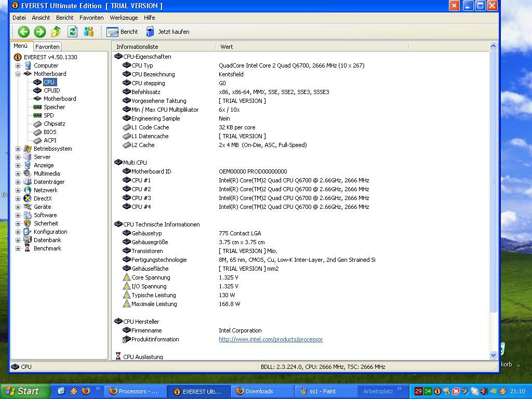Click the Windows Start button
The image size is (532, 399).
25,391
